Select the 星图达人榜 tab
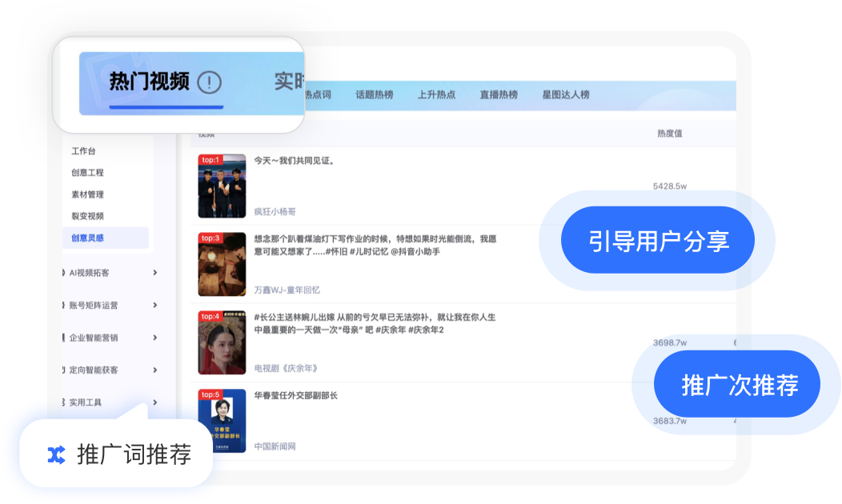The image size is (842, 504). click(x=565, y=94)
